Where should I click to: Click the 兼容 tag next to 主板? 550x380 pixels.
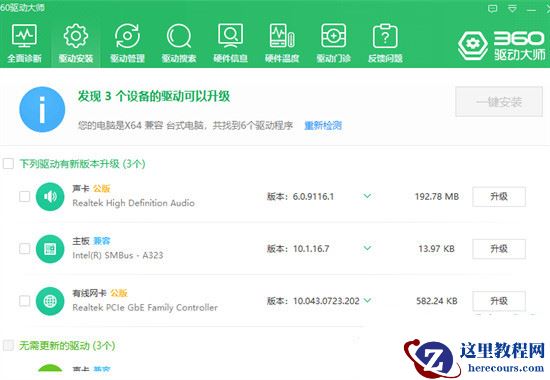tap(102, 241)
